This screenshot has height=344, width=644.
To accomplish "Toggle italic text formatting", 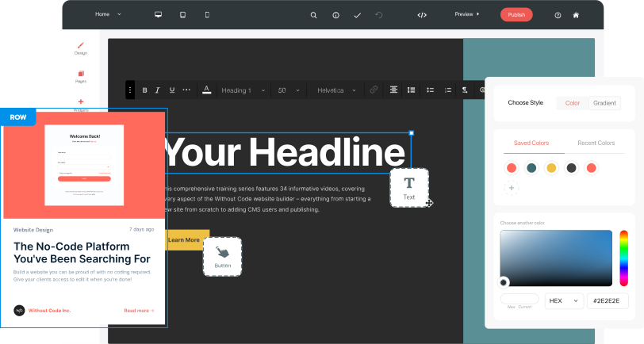I will coord(158,90).
